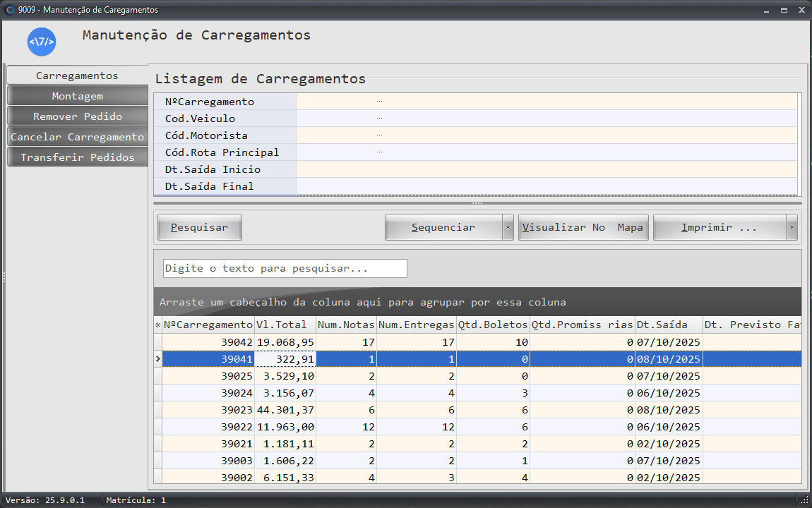Open the Cancelar Carregamento tab

[x=78, y=137]
